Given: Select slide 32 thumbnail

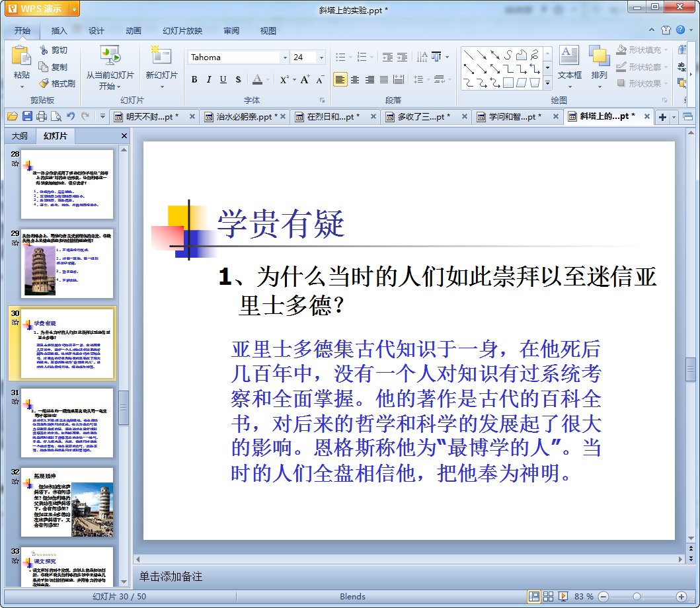Looking at the screenshot, I should (67, 502).
